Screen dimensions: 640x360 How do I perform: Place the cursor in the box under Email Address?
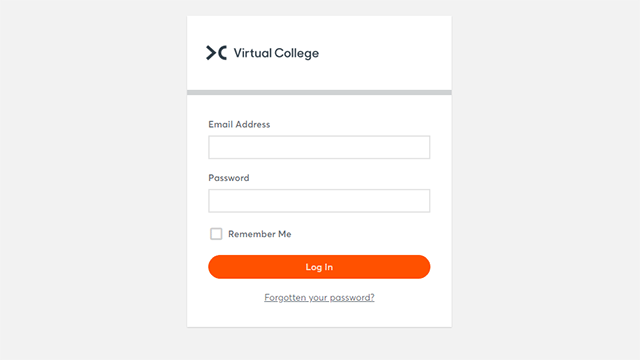pyautogui.click(x=319, y=147)
